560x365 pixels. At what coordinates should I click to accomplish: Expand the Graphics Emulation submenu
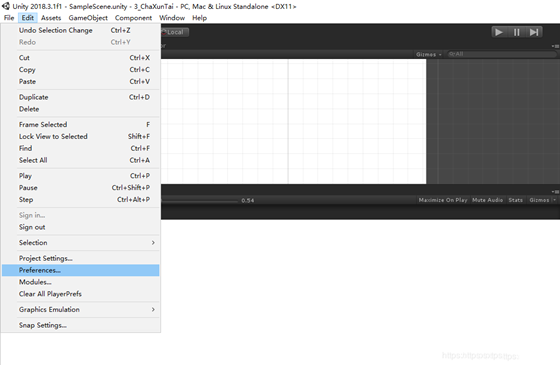(x=80, y=310)
